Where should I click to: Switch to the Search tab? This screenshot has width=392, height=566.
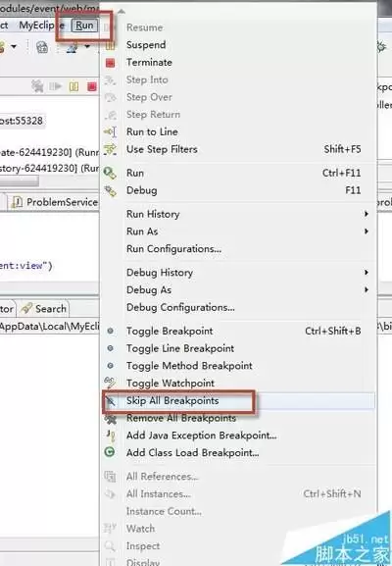44,309
